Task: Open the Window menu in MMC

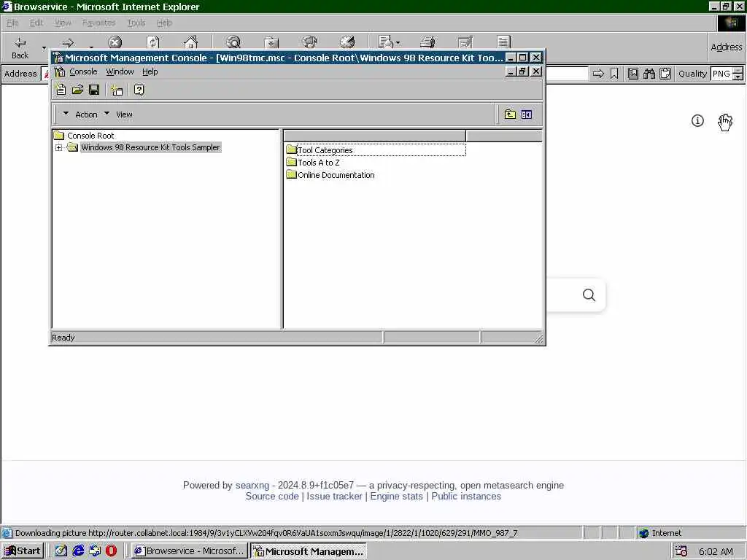Action: click(x=120, y=72)
